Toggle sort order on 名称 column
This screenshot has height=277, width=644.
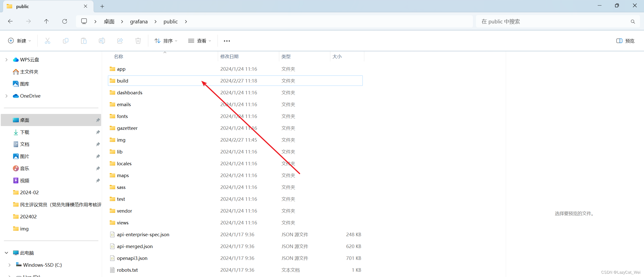click(x=118, y=56)
